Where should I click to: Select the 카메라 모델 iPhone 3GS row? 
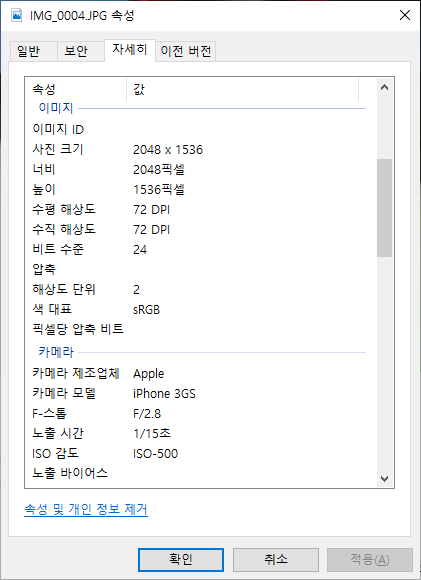(x=201, y=393)
